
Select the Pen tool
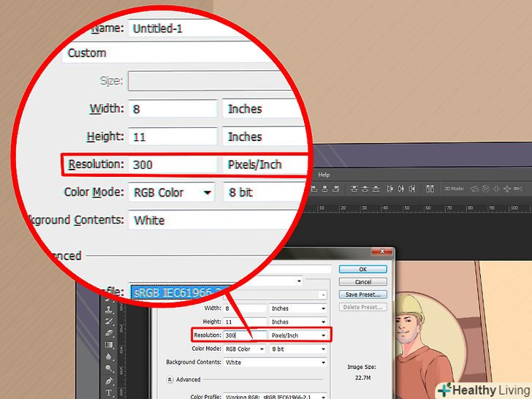pyautogui.click(x=109, y=381)
